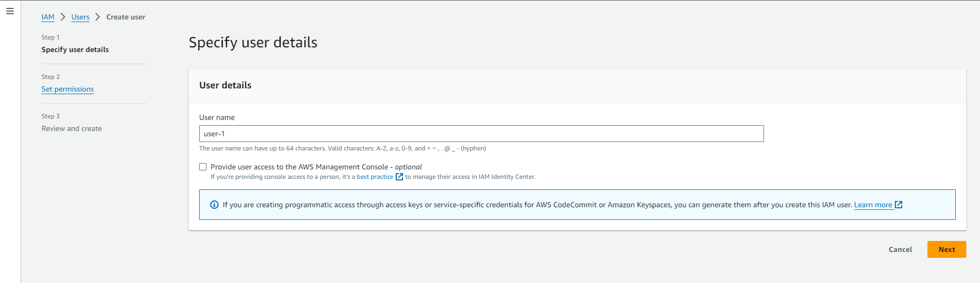This screenshot has height=283, width=980.
Task: Click the User details panel header
Action: pyautogui.click(x=225, y=85)
